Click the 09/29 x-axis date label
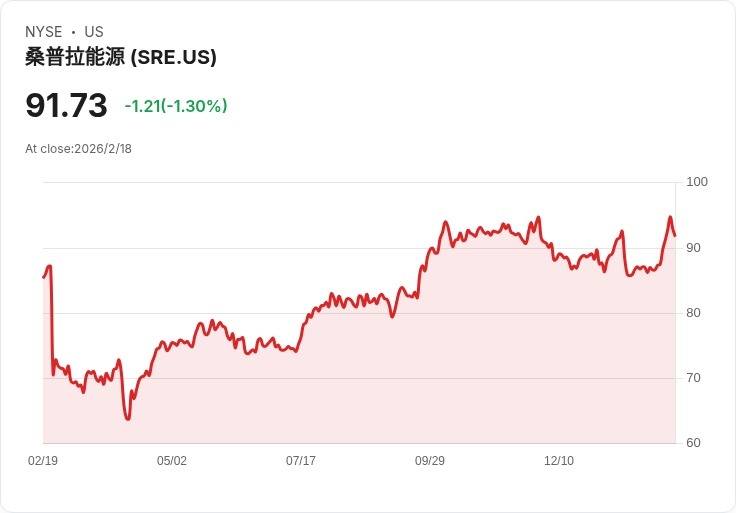736x513 pixels. click(429, 460)
